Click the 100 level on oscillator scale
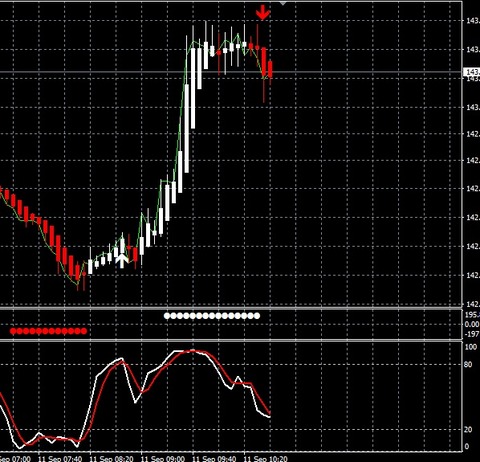 [x=471, y=347]
